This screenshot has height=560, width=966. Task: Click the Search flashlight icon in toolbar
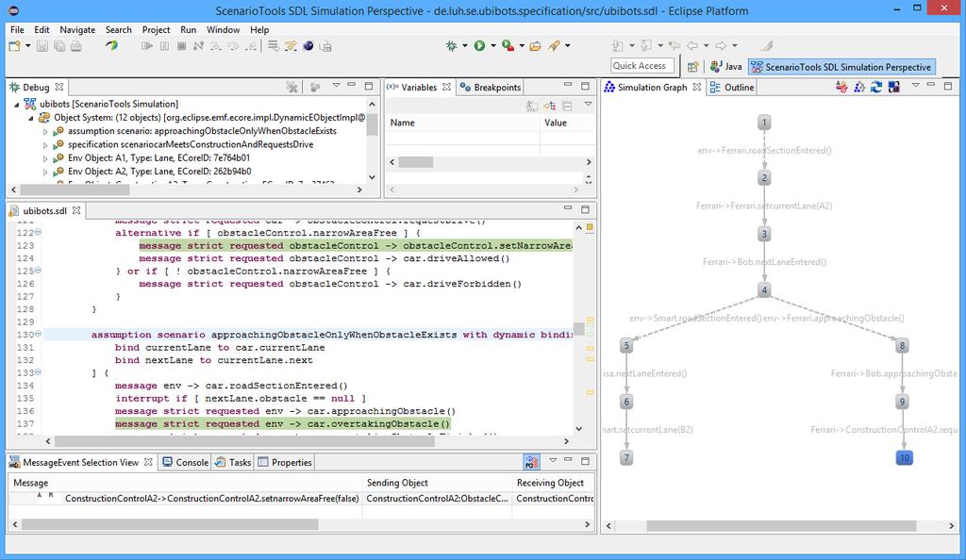tap(554, 45)
